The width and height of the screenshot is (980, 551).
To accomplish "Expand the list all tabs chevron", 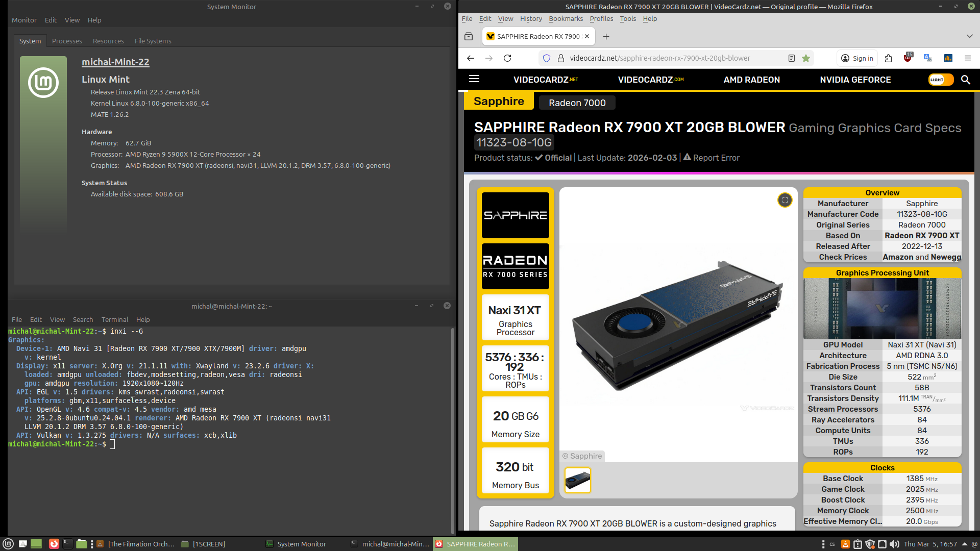I will 969,36.
